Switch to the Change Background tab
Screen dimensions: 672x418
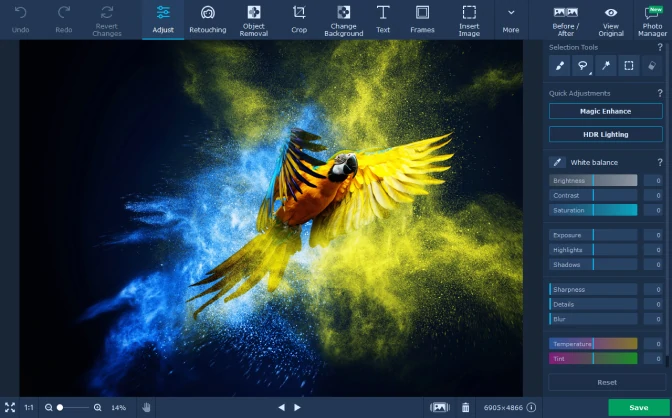tap(343, 20)
